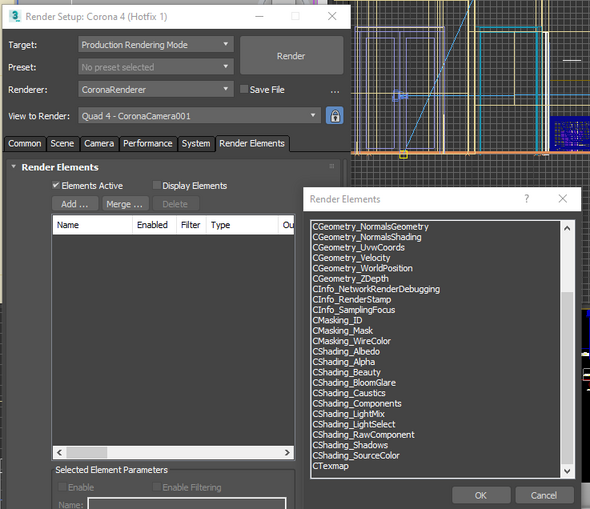Switch to the Camera tab
The height and width of the screenshot is (509, 590).
click(x=99, y=143)
